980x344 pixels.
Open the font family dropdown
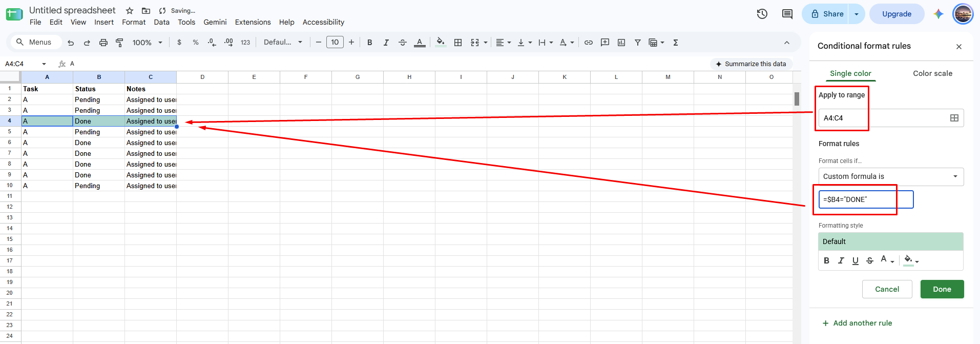pos(283,43)
